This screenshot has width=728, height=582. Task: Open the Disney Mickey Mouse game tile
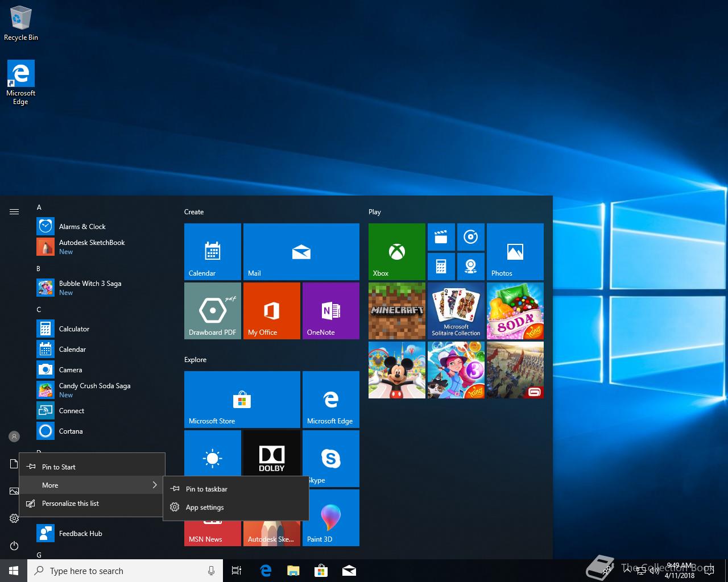[397, 370]
